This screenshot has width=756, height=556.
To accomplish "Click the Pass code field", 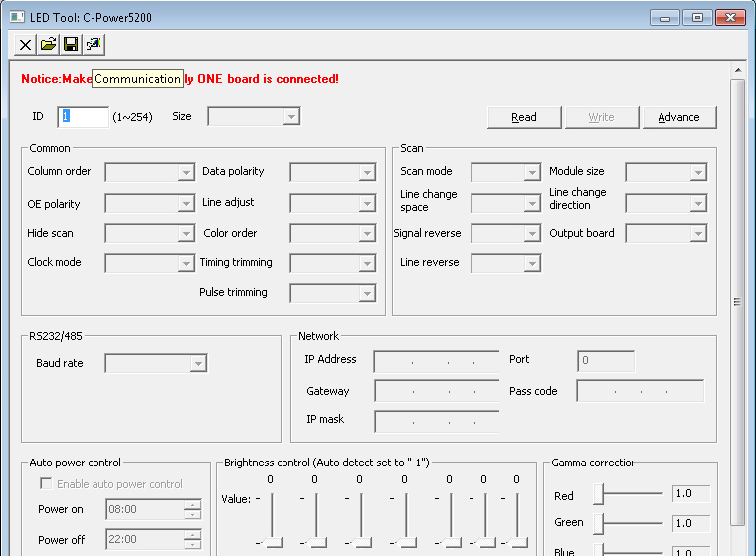I will point(641,391).
